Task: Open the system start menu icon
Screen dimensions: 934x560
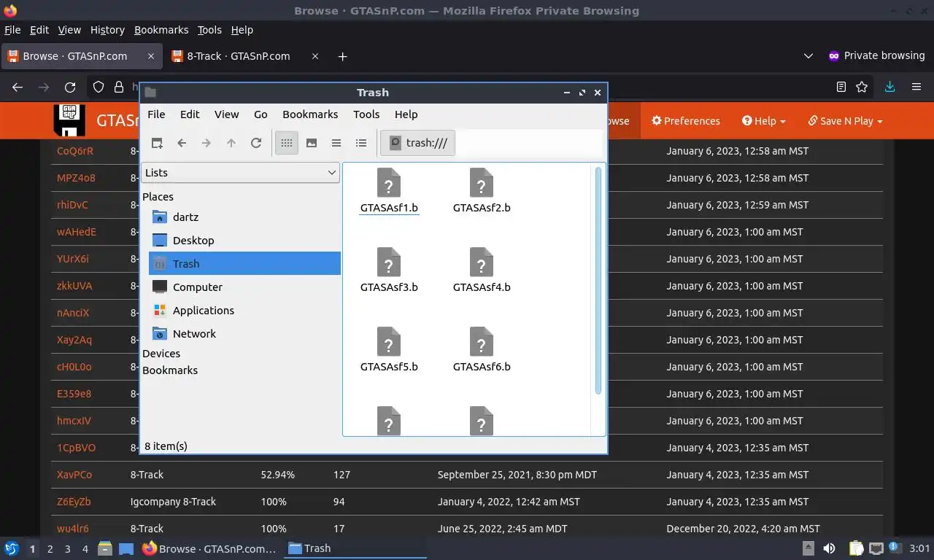Action: tap(11, 548)
